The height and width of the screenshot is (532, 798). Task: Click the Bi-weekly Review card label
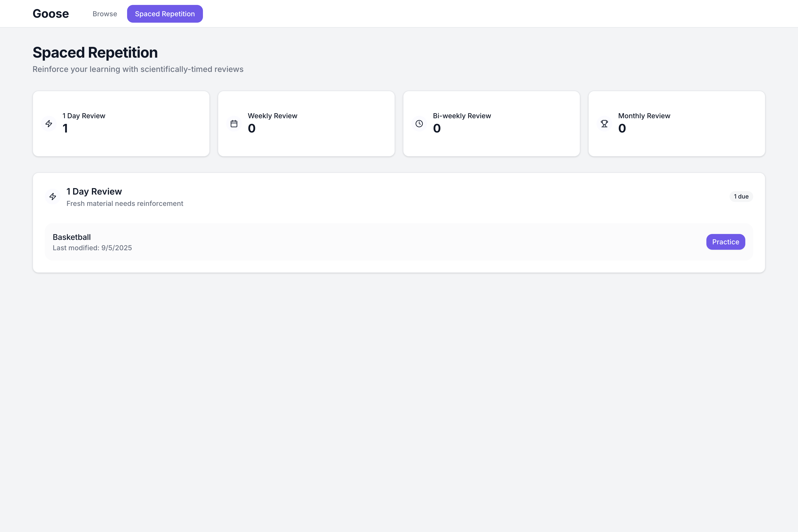[x=462, y=116]
